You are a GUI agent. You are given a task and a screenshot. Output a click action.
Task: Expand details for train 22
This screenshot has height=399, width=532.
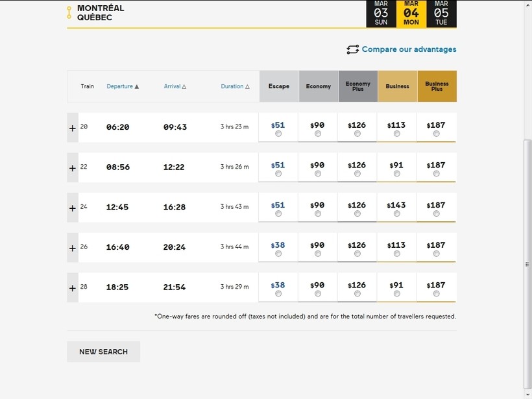(73, 168)
